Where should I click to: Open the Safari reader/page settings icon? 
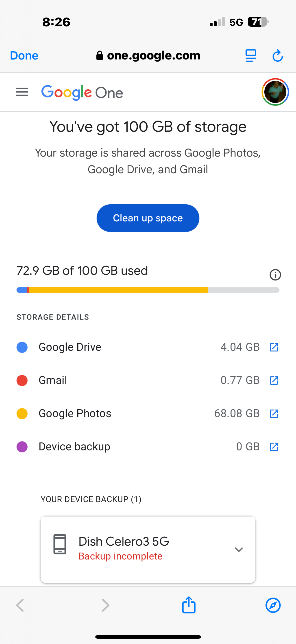pos(250,55)
